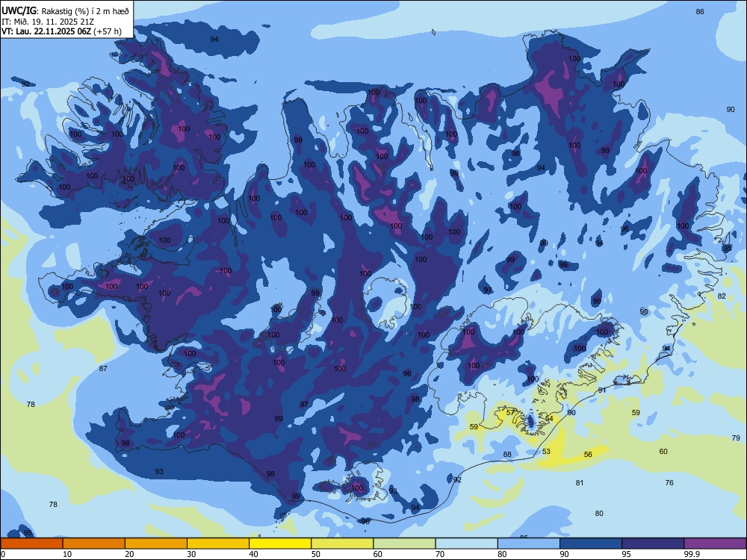Image resolution: width=747 pixels, height=560 pixels.
Task: Click the humidity value '87' over the bay
Action: click(x=103, y=368)
